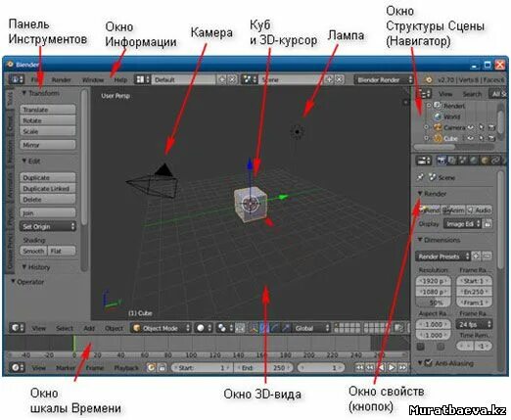The height and width of the screenshot is (420, 511).
Task: Open the Constraints properties tab icon
Action: (x=495, y=161)
